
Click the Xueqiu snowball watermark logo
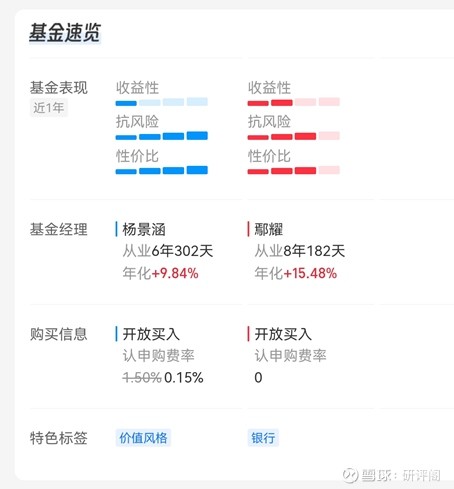[350, 475]
